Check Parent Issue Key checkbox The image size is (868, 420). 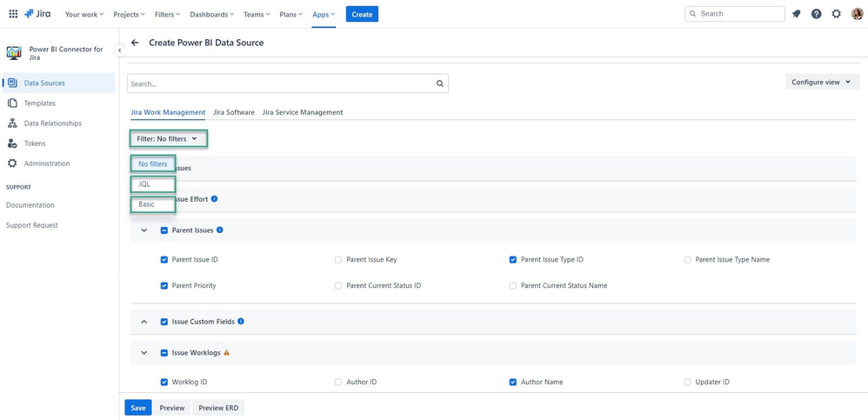click(338, 259)
